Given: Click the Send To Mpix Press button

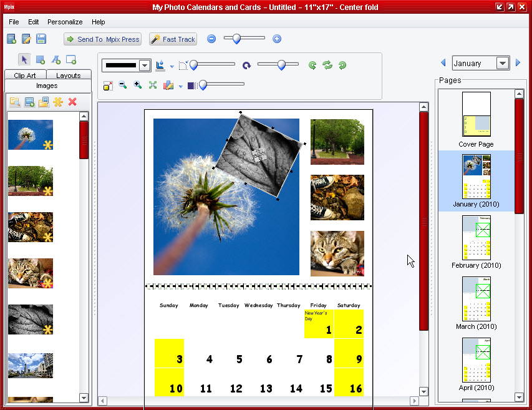Looking at the screenshot, I should tap(102, 39).
